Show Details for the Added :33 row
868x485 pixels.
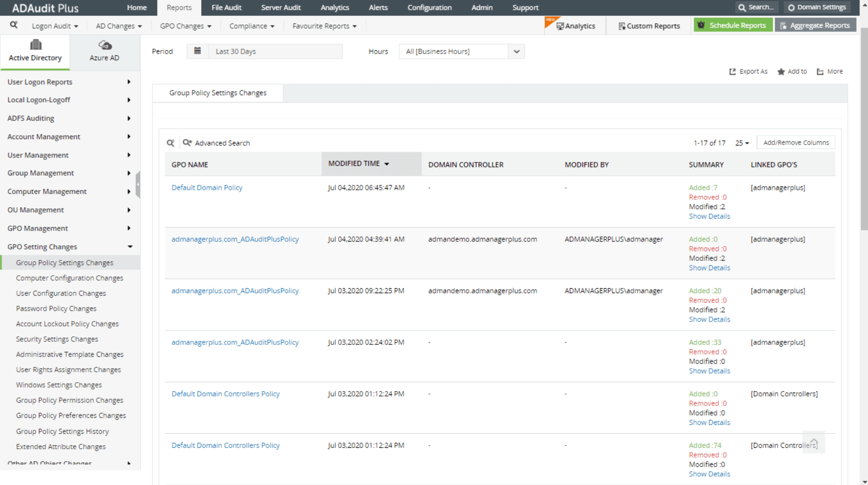[x=709, y=371]
